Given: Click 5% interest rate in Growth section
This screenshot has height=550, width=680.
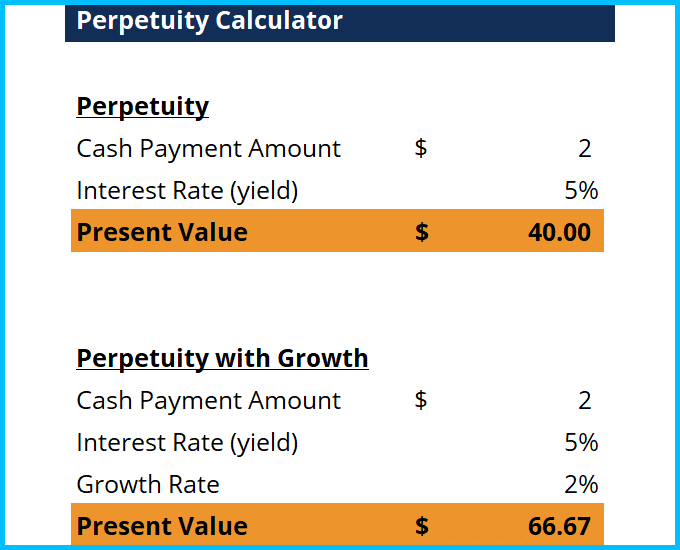Looking at the screenshot, I should (x=581, y=442).
